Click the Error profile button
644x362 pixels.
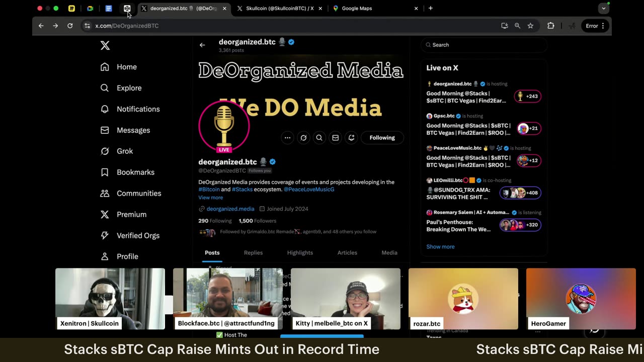point(596,26)
